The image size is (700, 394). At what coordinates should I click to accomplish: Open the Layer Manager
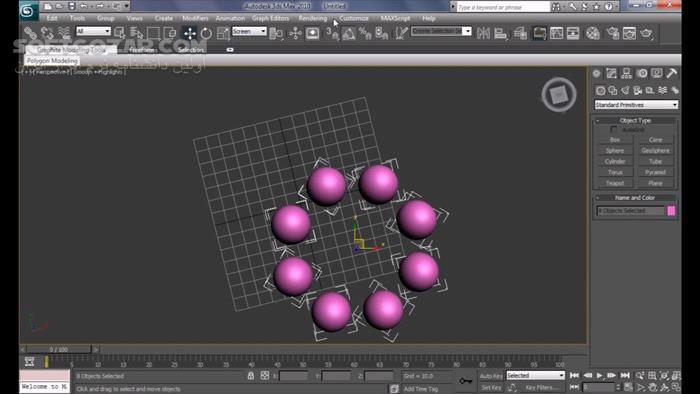(520, 33)
